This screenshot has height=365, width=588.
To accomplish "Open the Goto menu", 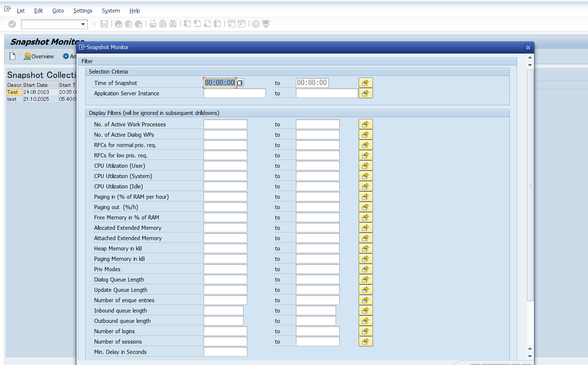I will (x=58, y=11).
